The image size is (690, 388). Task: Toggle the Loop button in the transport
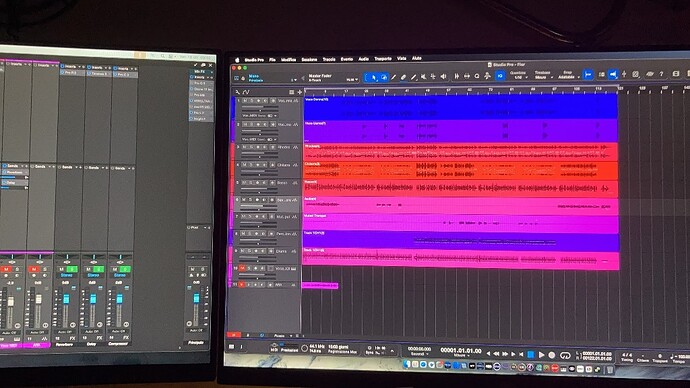click(565, 355)
